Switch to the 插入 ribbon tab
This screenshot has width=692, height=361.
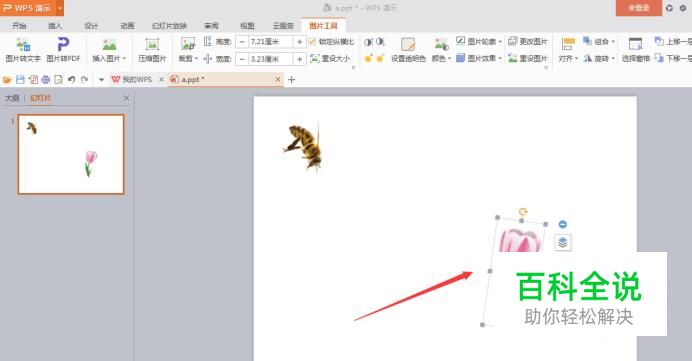[55, 26]
